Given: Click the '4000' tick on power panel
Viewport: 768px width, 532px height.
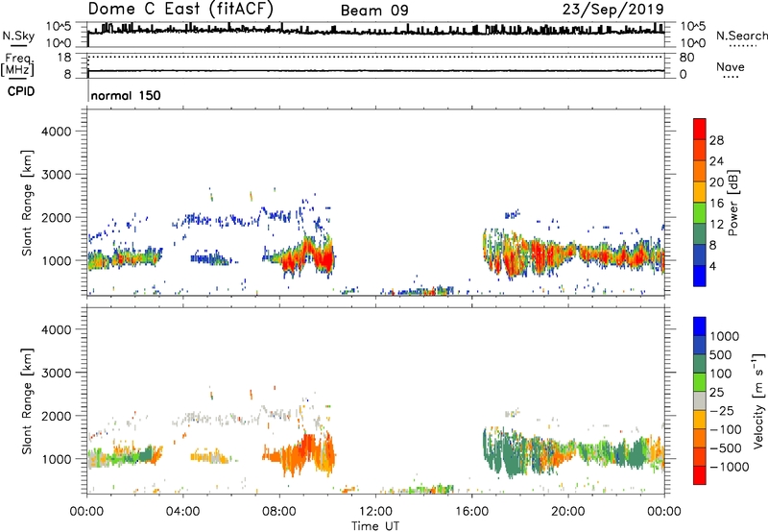Looking at the screenshot, I should tap(57, 132).
